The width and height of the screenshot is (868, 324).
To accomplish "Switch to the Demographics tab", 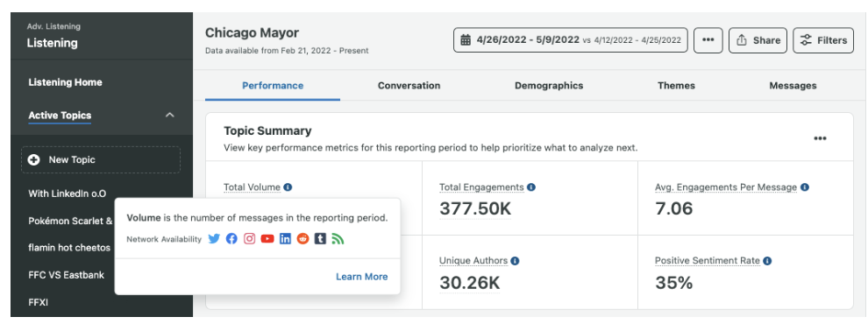I will coord(549,86).
